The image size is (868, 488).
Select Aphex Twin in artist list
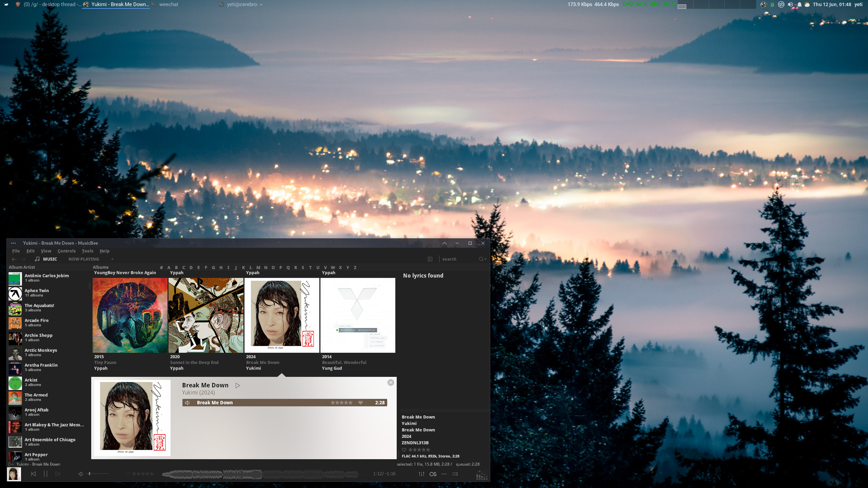tap(47, 293)
